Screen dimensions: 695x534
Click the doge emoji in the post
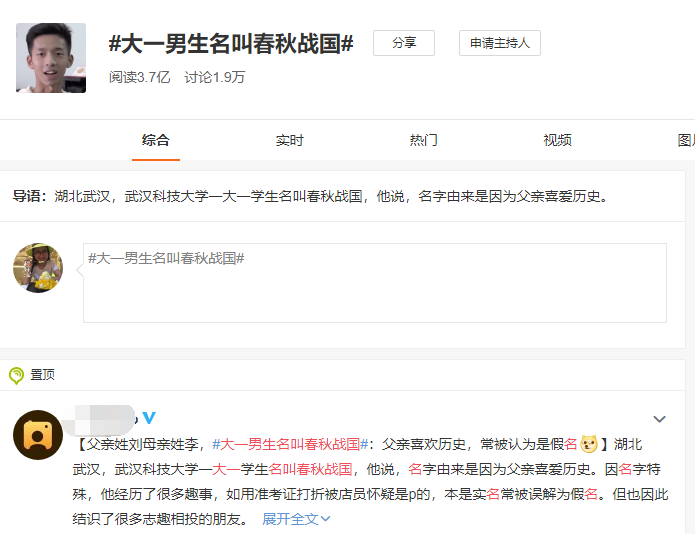click(589, 443)
